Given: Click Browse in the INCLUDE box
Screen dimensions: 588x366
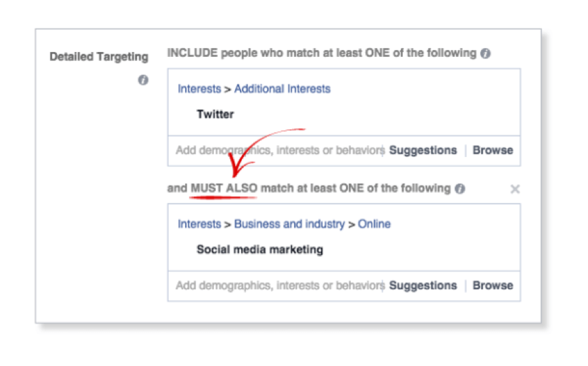Looking at the screenshot, I should pyautogui.click(x=492, y=151).
